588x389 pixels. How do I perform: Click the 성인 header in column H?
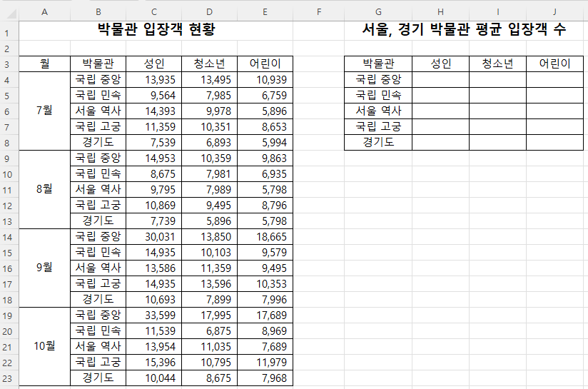pyautogui.click(x=440, y=64)
